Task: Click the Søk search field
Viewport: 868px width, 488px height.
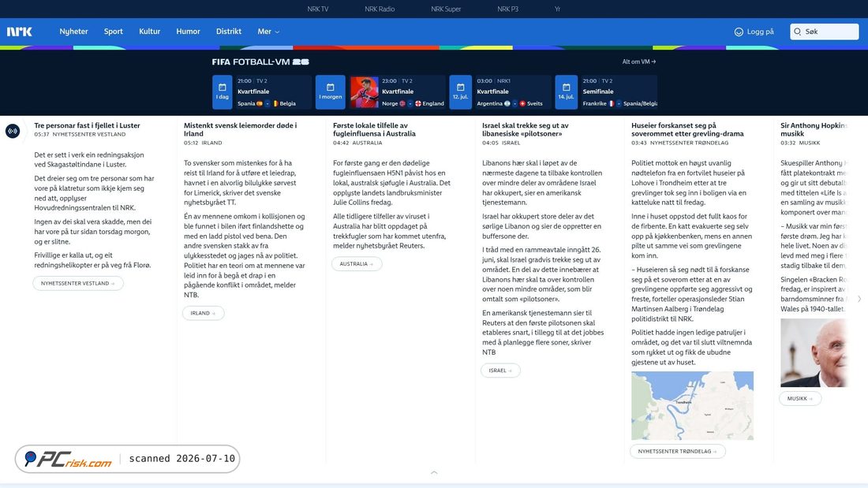Action: [x=825, y=32]
